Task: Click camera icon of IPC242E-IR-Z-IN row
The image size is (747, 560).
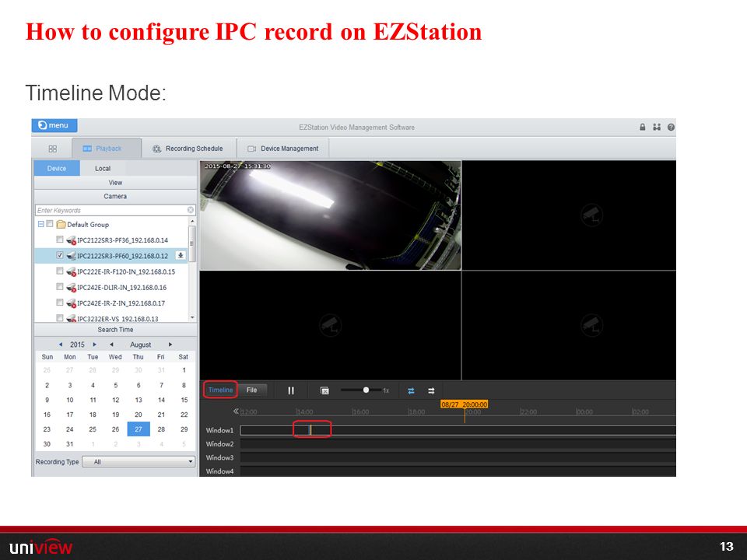Action: tap(71, 303)
